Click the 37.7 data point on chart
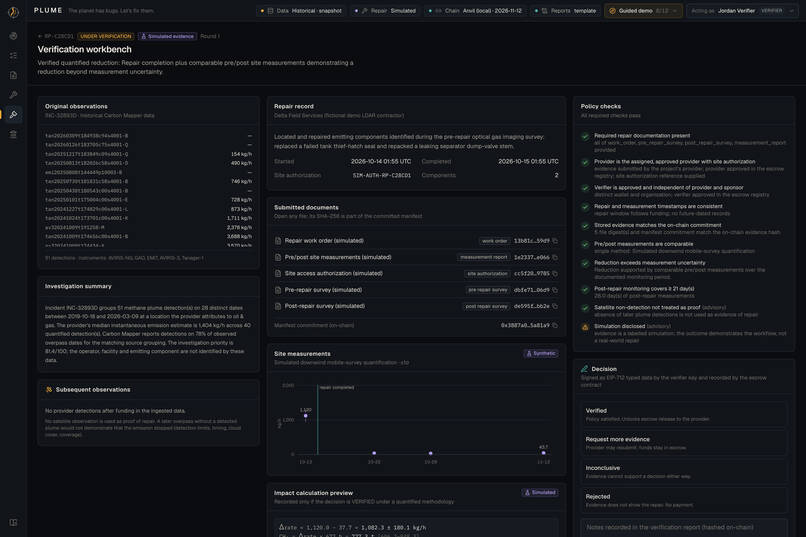Screen dimensions: 806x537 coord(543,453)
